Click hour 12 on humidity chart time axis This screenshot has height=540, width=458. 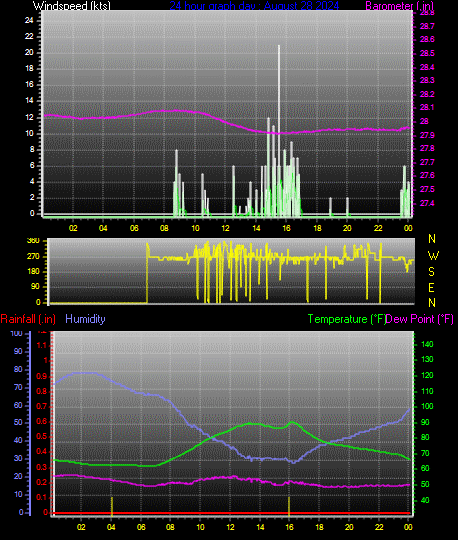230,527
